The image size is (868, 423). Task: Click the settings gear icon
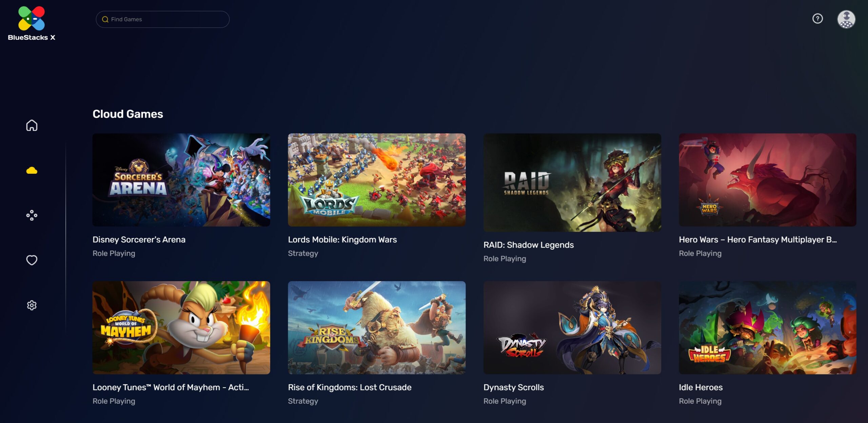[32, 305]
